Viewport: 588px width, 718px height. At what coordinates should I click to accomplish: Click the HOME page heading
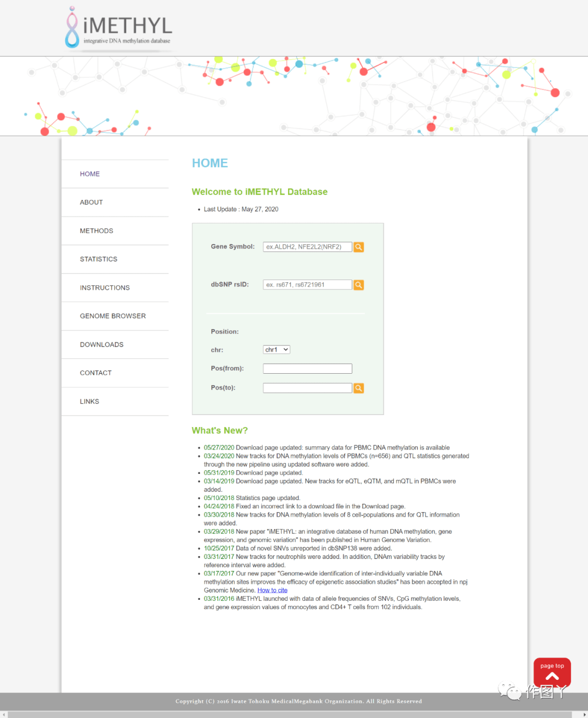coord(210,163)
